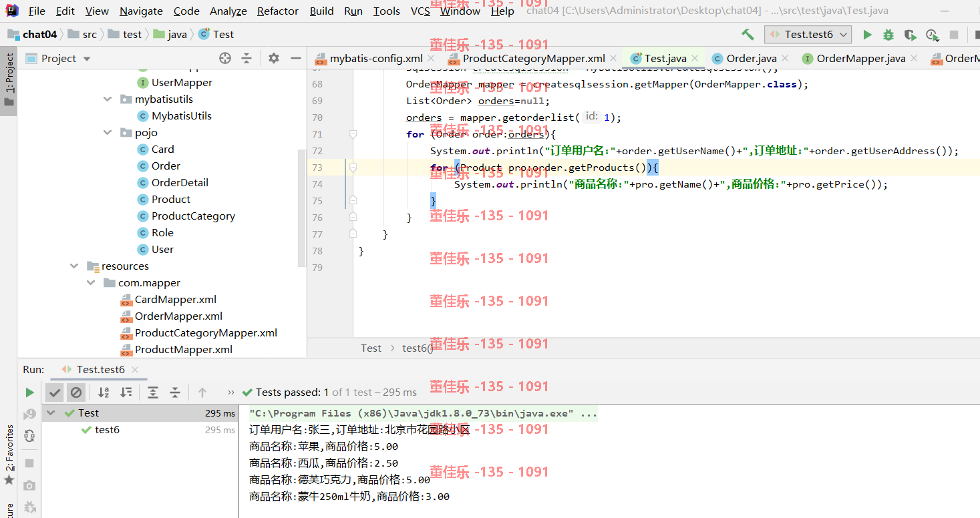Screen dimensions: 980x518
Task: Run with coverage from the main toolbar
Action: tap(910, 35)
